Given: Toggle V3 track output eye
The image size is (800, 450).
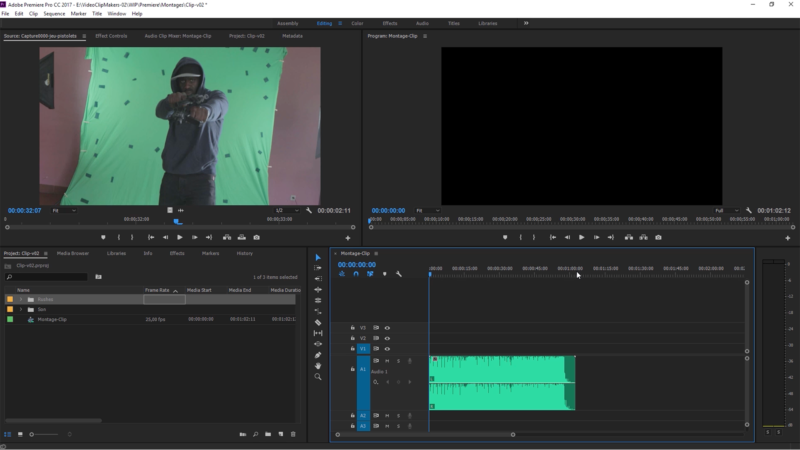Looking at the screenshot, I should click(x=387, y=328).
